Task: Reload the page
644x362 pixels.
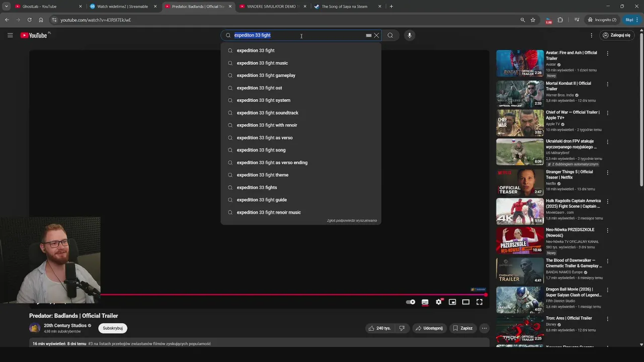Action: (x=29, y=20)
